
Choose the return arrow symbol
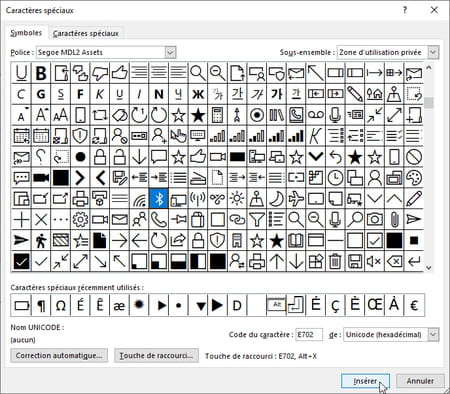point(414,262)
